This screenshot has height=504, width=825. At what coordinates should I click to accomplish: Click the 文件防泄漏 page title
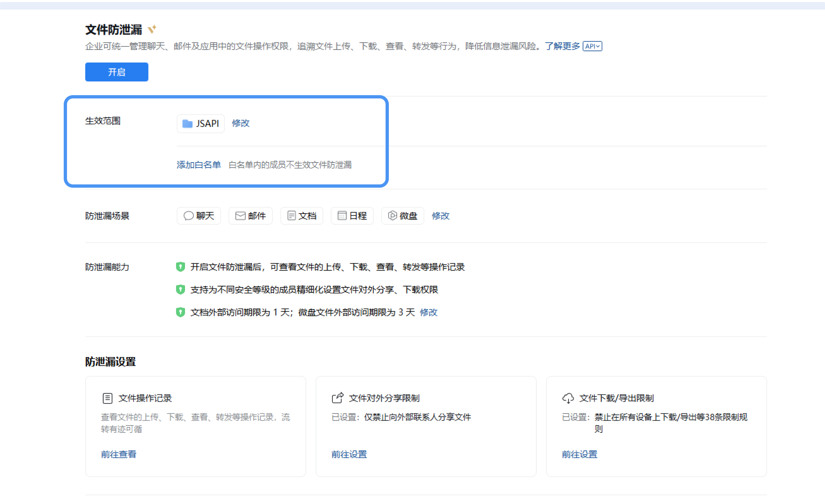point(114,30)
